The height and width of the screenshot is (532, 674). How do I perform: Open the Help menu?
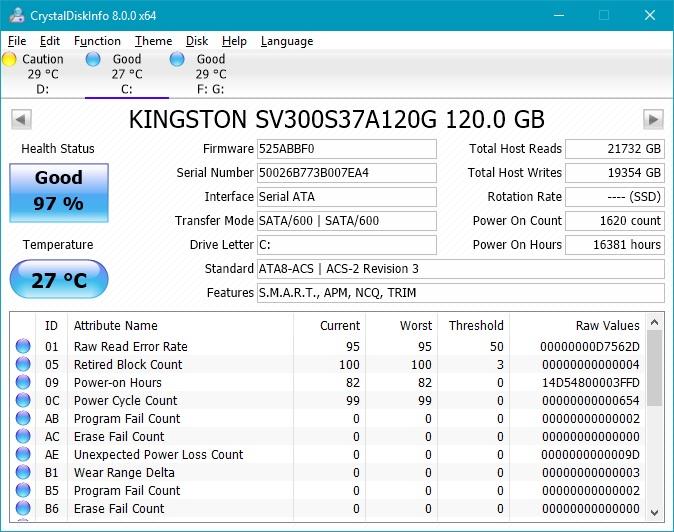point(234,41)
